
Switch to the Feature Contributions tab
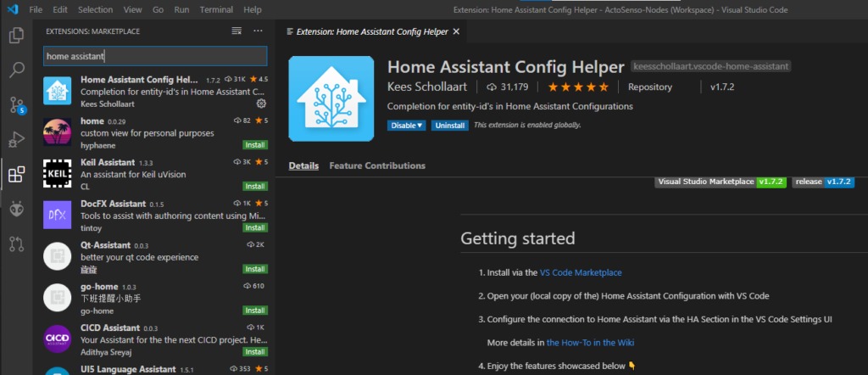click(x=377, y=165)
